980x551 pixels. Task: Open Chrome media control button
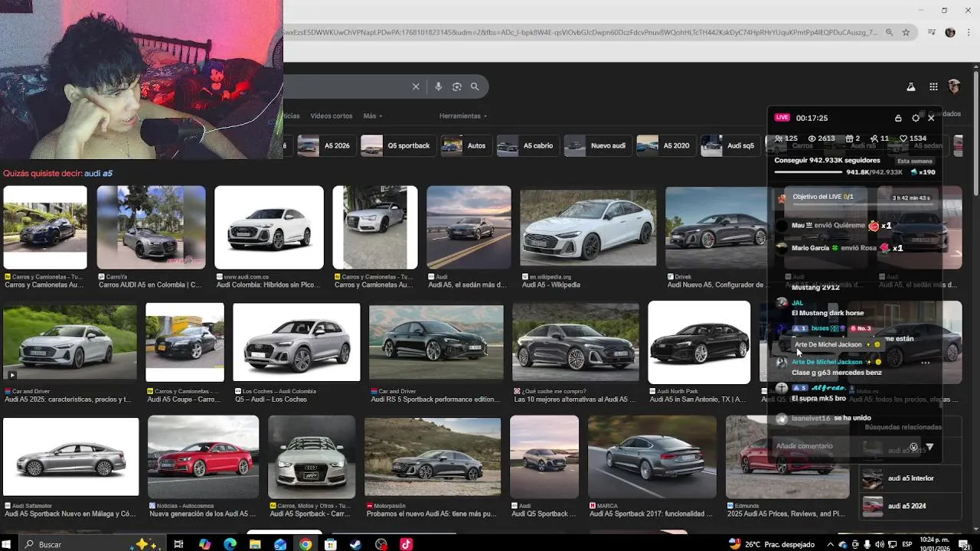pos(932,32)
